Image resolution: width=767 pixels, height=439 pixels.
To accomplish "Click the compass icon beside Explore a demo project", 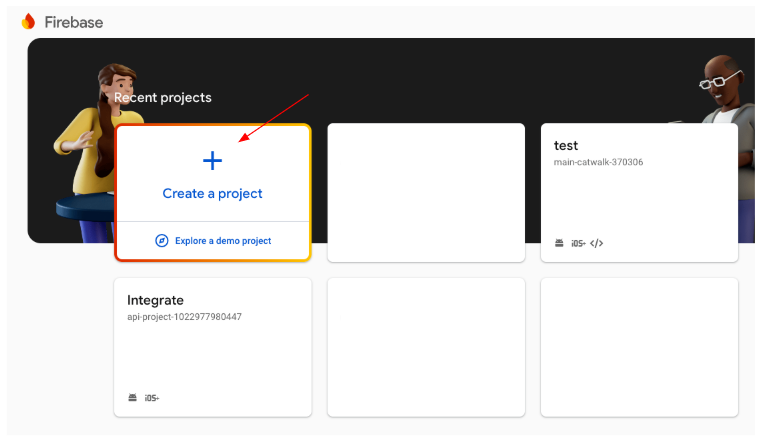I will pos(161,241).
